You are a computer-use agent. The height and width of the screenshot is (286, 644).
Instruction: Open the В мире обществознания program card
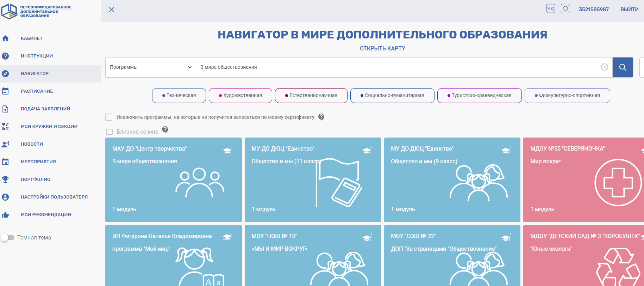point(174,180)
